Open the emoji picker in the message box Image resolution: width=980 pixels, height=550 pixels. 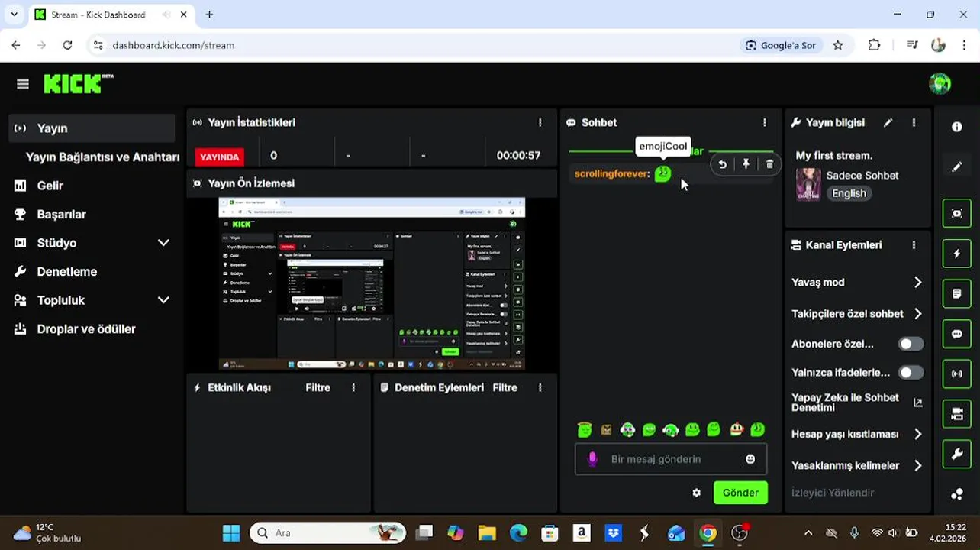(x=750, y=459)
